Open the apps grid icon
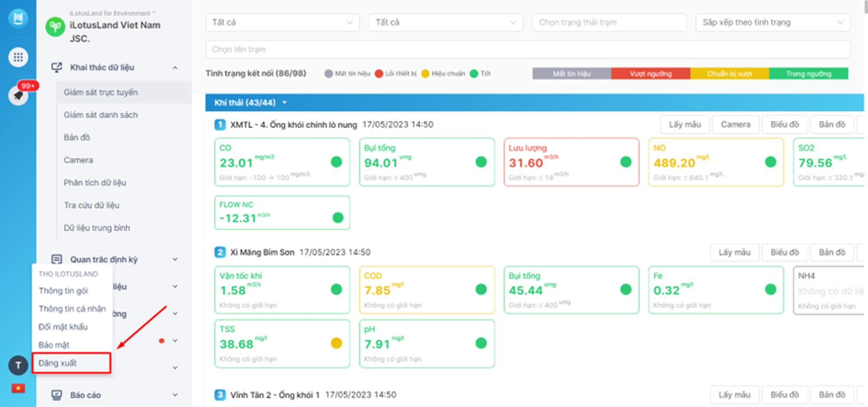868x407 pixels. coord(18,57)
